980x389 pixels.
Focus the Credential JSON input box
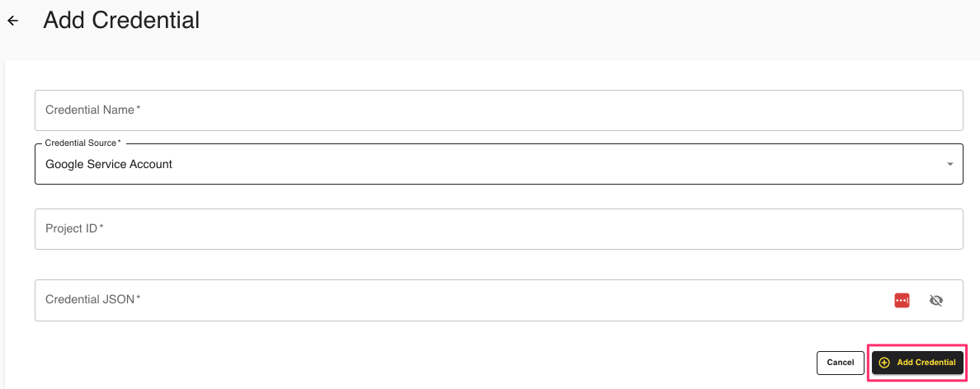462,300
